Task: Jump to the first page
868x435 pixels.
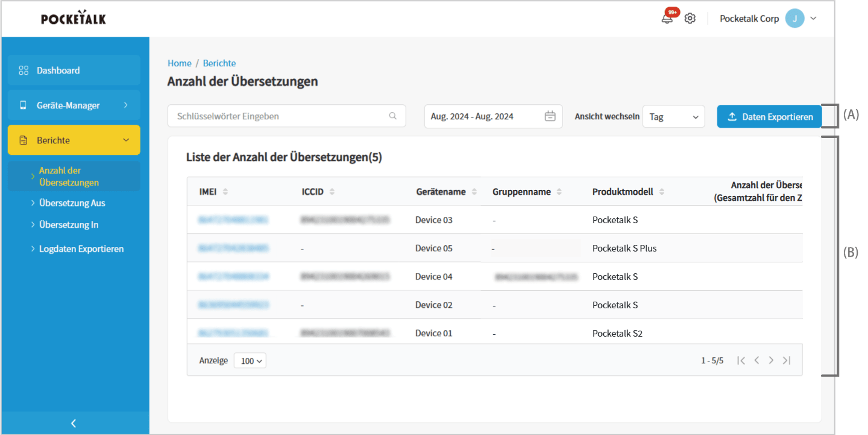Action: pyautogui.click(x=741, y=360)
